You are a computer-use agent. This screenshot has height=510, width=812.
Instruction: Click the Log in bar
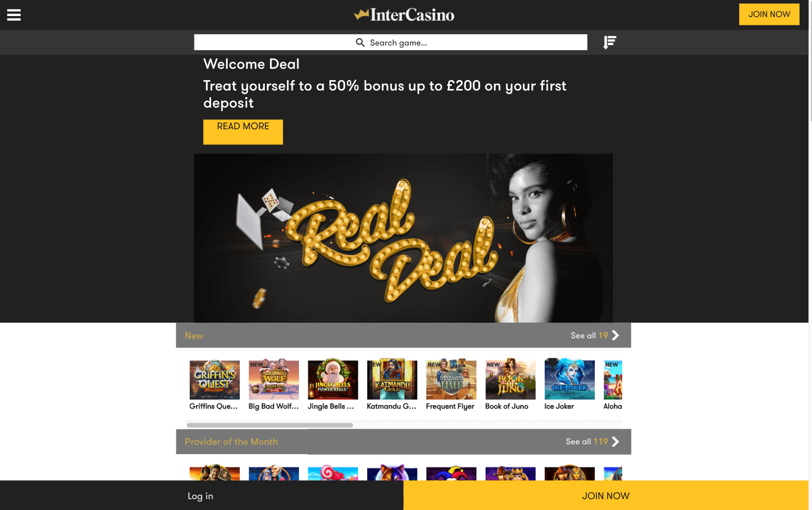point(202,496)
